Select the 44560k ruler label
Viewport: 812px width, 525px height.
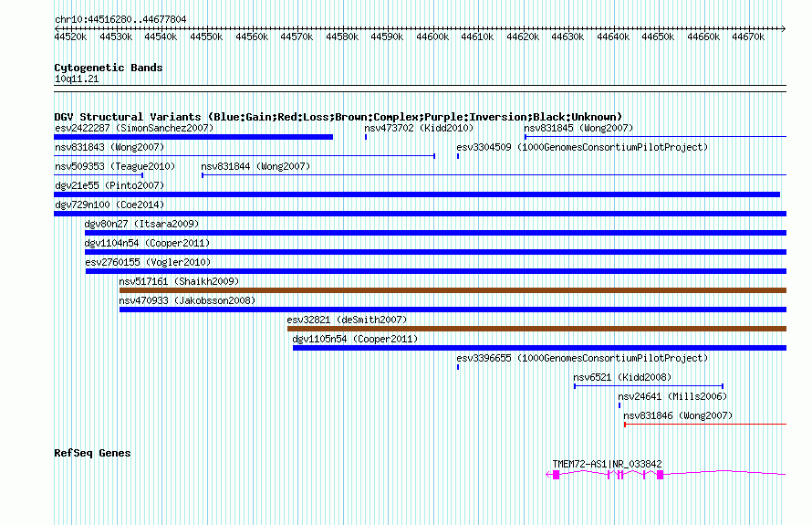[x=252, y=37]
